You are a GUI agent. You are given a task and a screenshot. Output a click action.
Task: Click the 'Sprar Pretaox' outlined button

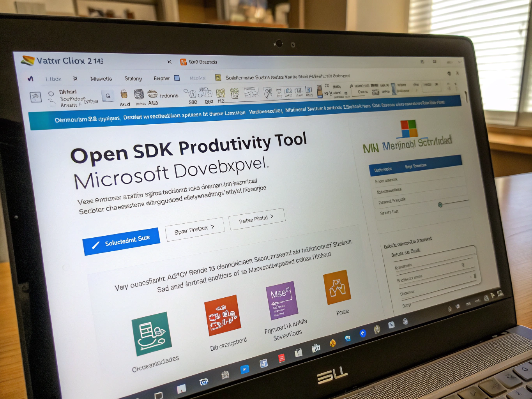194,229
